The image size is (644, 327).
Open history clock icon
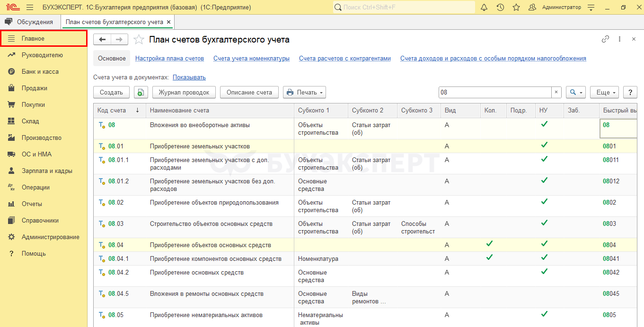tap(500, 8)
